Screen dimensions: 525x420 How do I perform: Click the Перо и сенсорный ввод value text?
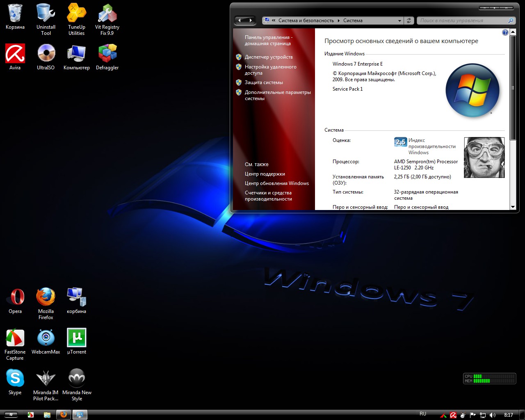[421, 207]
